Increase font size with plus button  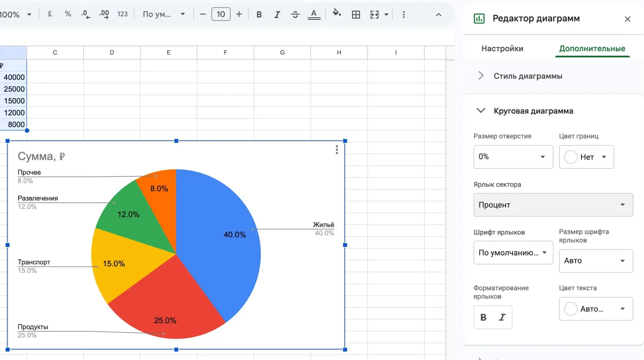[239, 14]
